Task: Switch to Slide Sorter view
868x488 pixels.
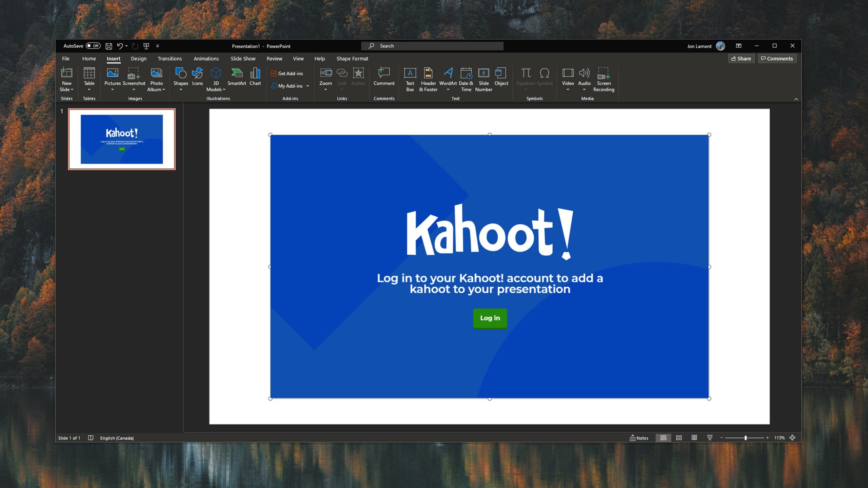Action: 679,438
